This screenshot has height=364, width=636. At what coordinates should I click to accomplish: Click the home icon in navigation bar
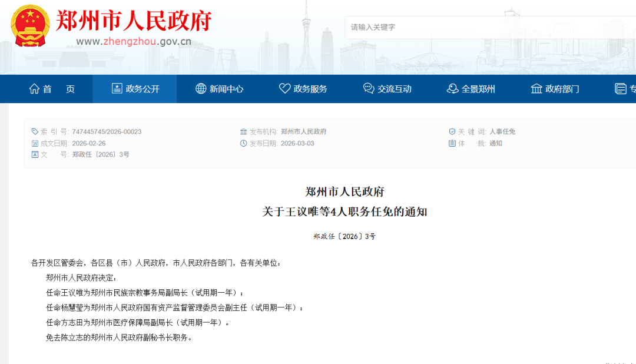(35, 89)
